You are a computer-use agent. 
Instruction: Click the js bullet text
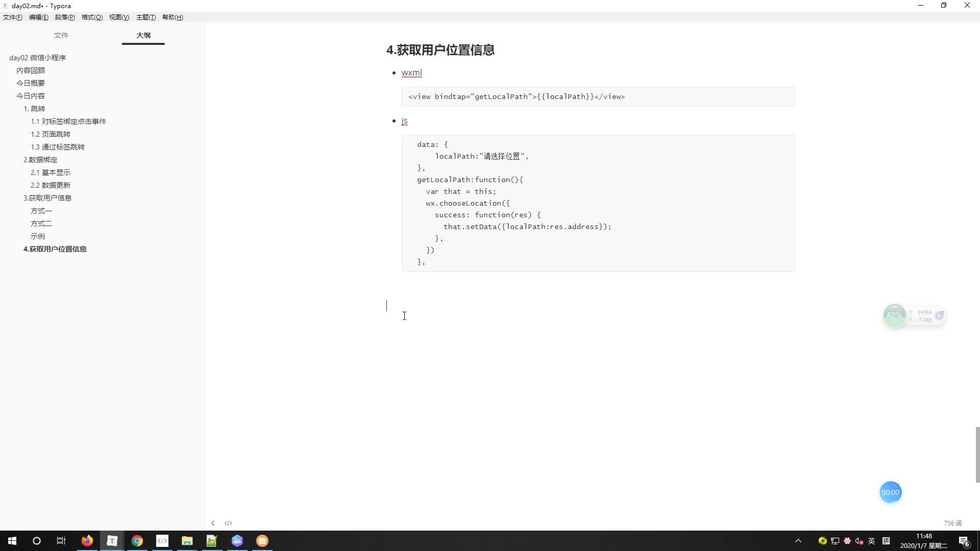[x=404, y=121]
